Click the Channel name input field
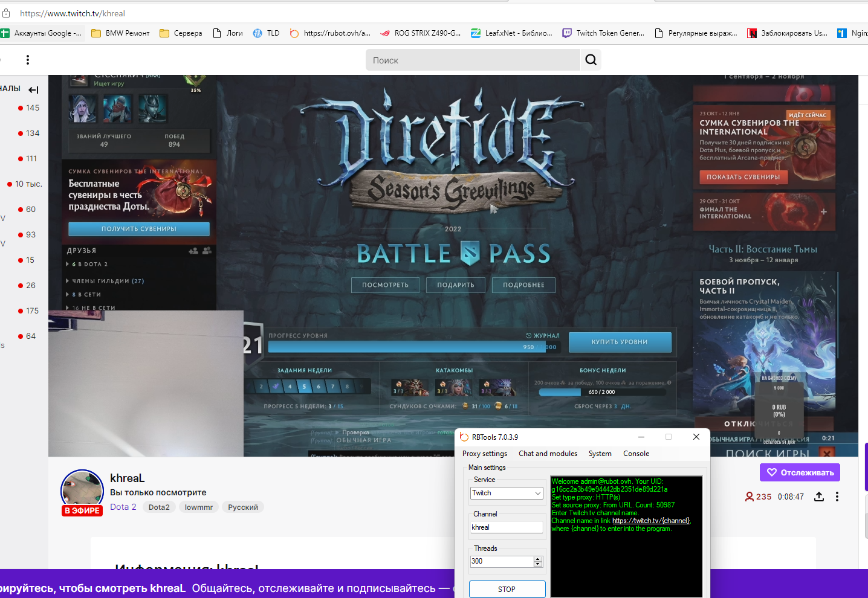The image size is (868, 598). [507, 527]
